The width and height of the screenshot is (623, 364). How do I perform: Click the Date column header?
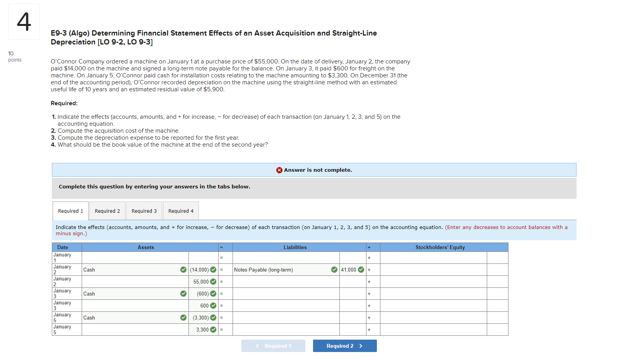(67, 247)
